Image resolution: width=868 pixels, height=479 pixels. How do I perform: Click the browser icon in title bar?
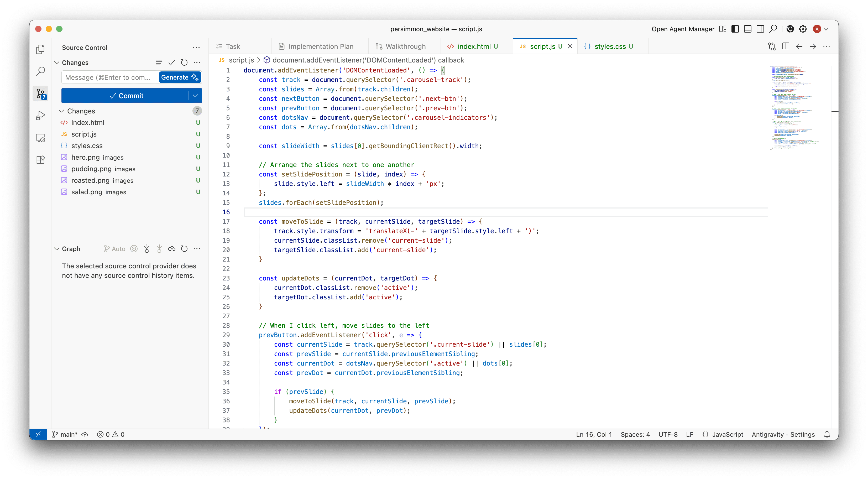click(790, 29)
